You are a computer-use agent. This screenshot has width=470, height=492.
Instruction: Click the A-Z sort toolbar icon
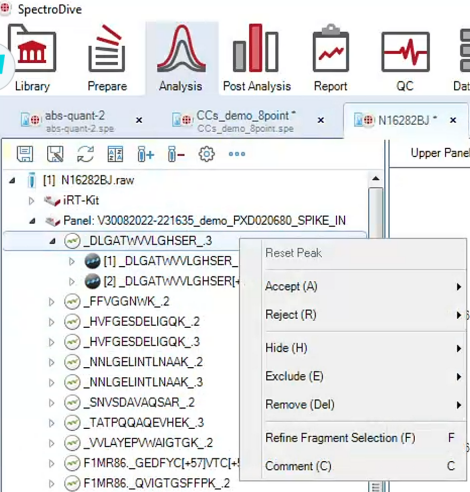coord(115,154)
